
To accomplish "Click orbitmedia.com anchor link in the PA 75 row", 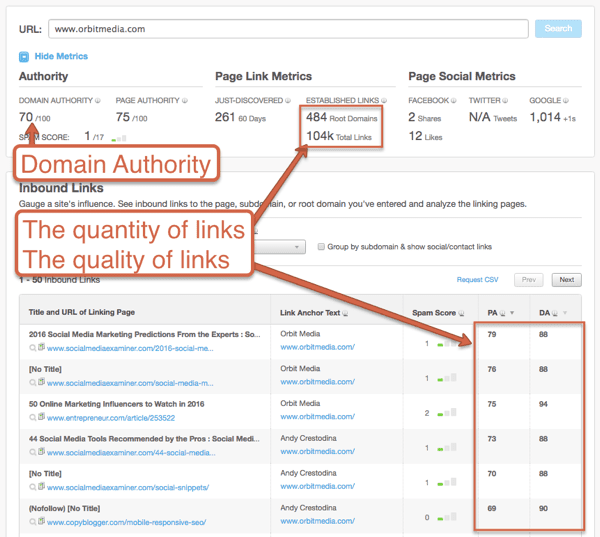I will (318, 417).
